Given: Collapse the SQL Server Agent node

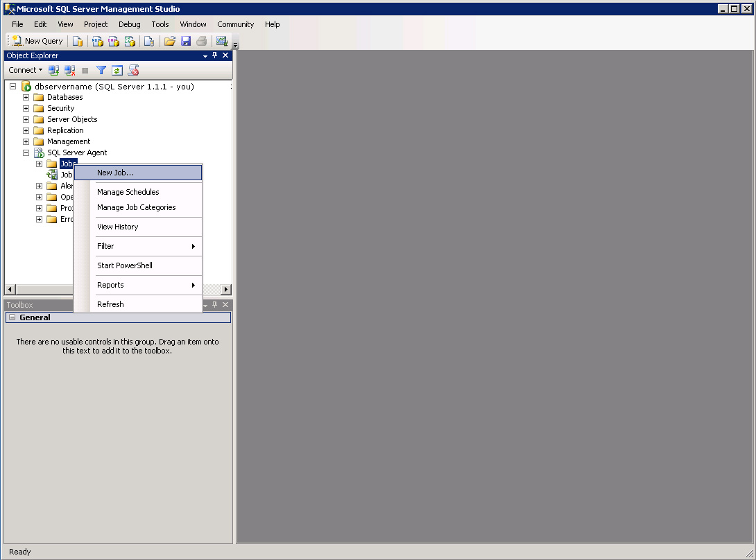Looking at the screenshot, I should [26, 152].
